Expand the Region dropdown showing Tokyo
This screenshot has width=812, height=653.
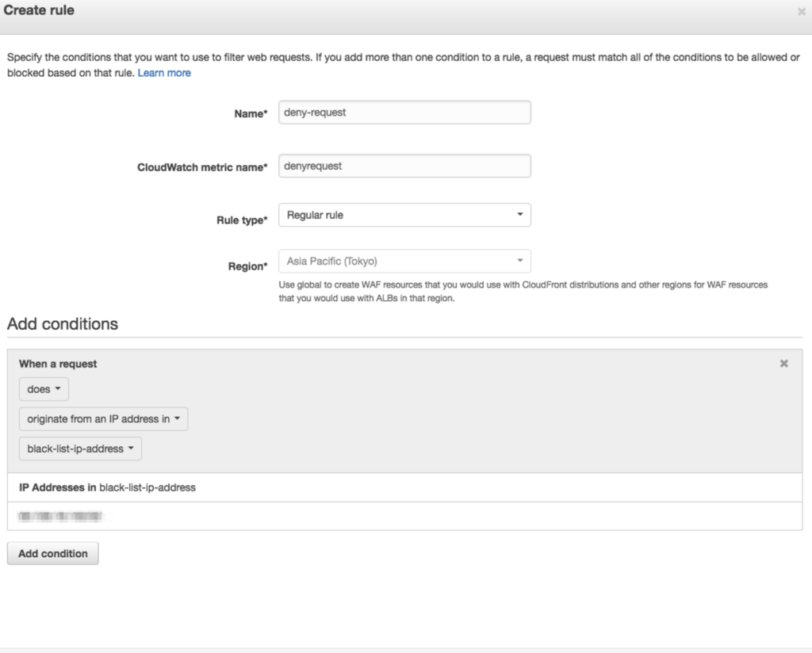[404, 261]
